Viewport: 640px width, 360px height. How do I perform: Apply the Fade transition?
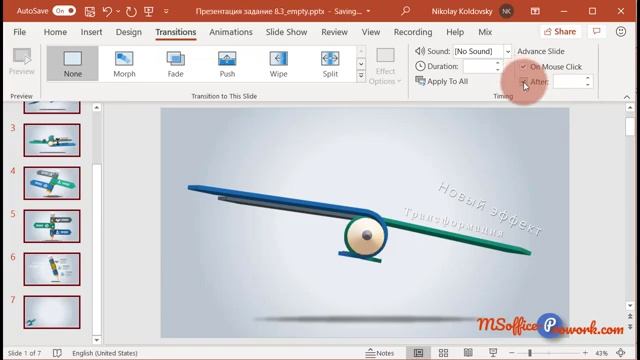[176, 63]
